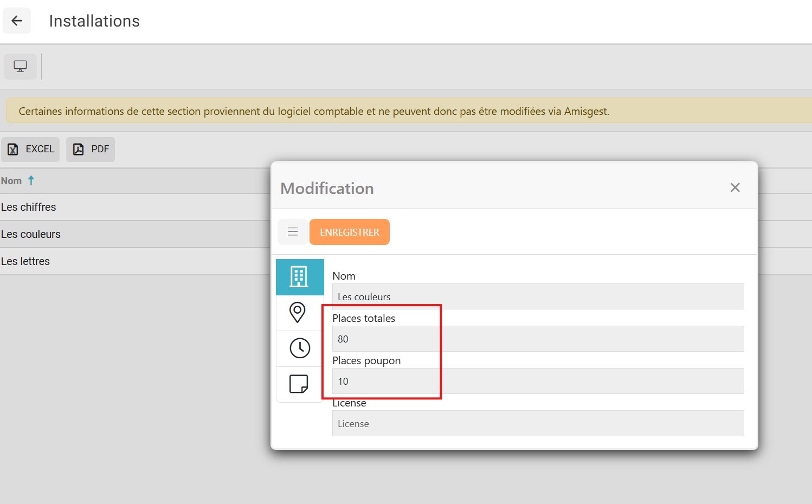Open the clock schedule tab
812x504 pixels.
click(x=299, y=348)
